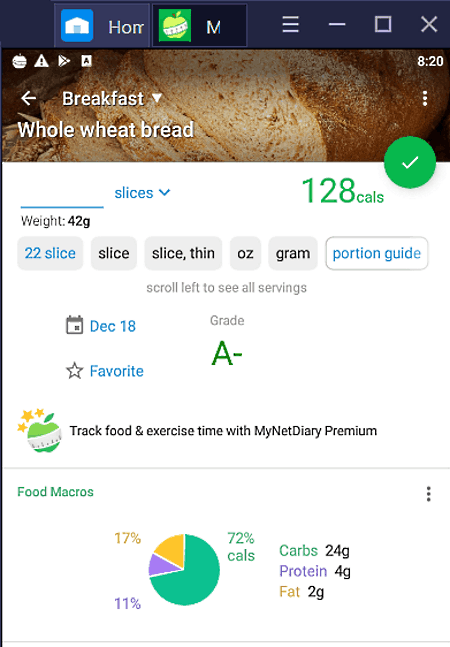
Task: Switch to the MyNetDiary app tab
Action: [200, 26]
